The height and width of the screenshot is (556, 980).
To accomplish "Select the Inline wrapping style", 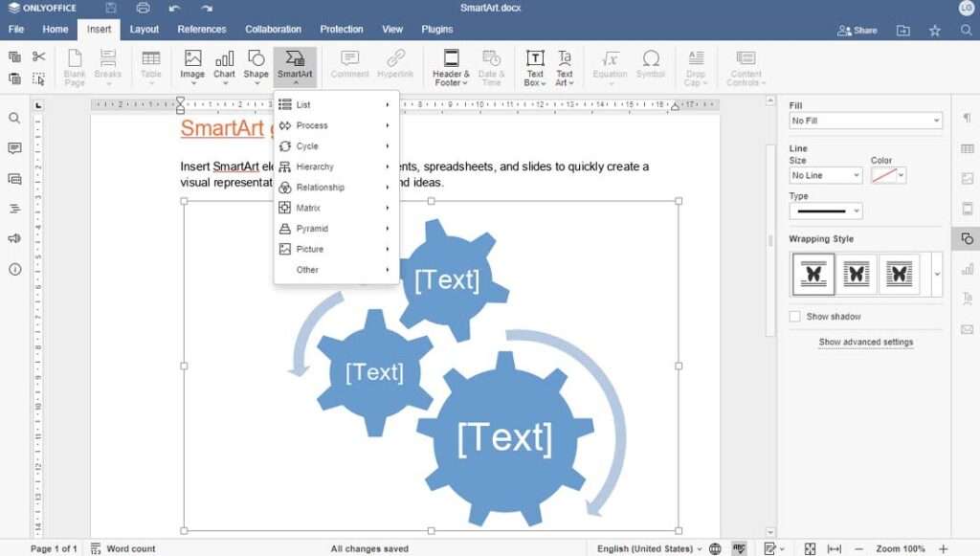I will coord(813,274).
